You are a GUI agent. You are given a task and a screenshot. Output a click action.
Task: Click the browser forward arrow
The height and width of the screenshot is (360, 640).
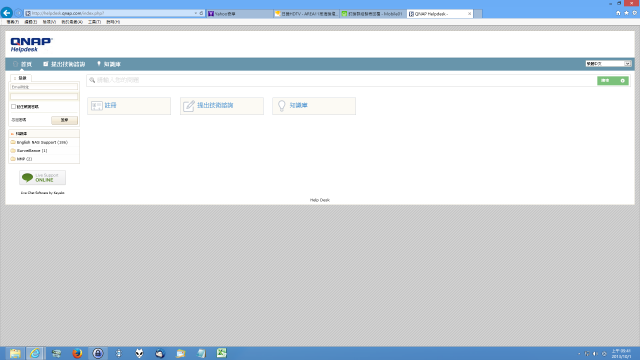tap(18, 13)
